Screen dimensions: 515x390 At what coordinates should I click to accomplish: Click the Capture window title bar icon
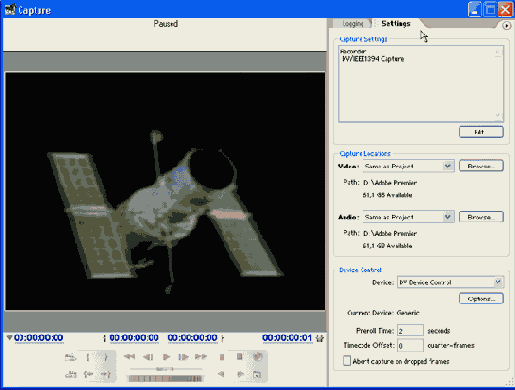click(x=10, y=9)
